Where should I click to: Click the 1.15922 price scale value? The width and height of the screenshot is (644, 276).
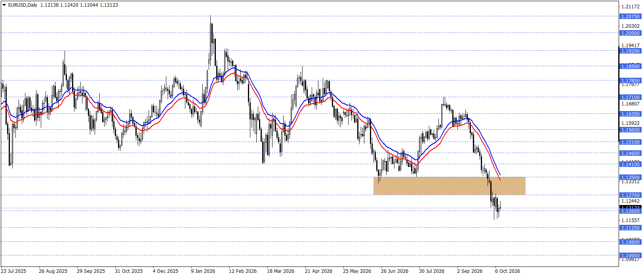[631, 123]
